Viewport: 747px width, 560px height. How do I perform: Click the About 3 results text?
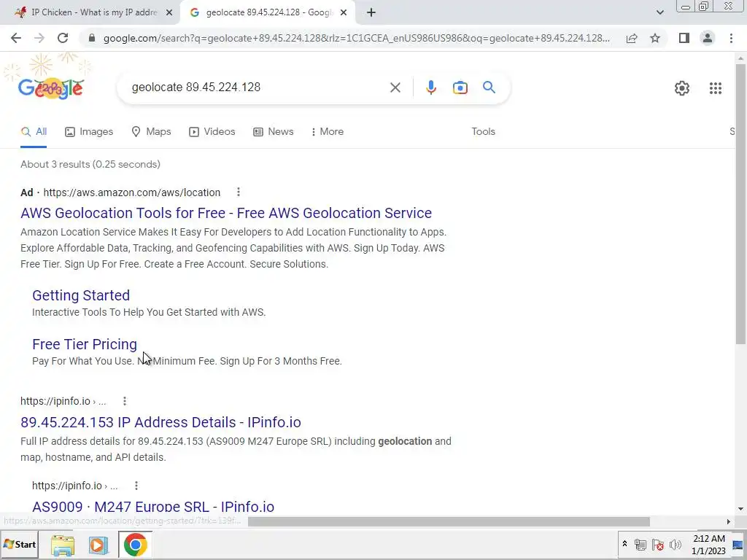pyautogui.click(x=90, y=164)
